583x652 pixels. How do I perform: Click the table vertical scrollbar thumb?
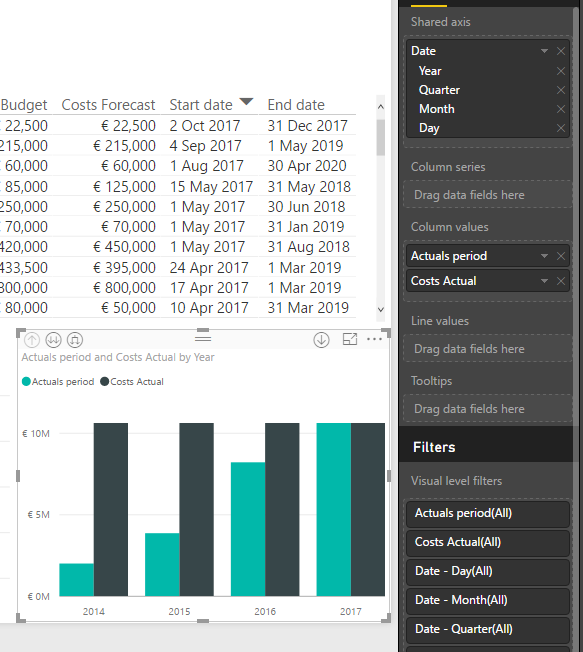point(380,137)
